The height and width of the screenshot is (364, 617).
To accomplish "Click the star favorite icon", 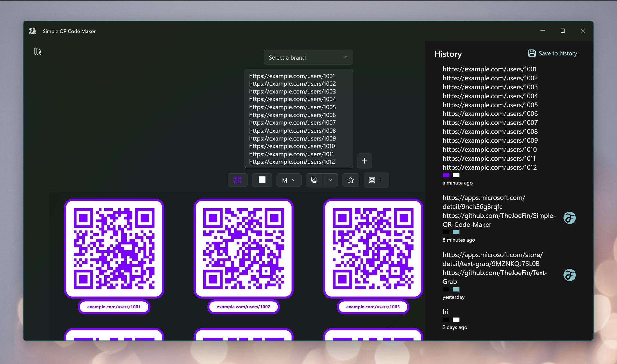I will click(351, 180).
